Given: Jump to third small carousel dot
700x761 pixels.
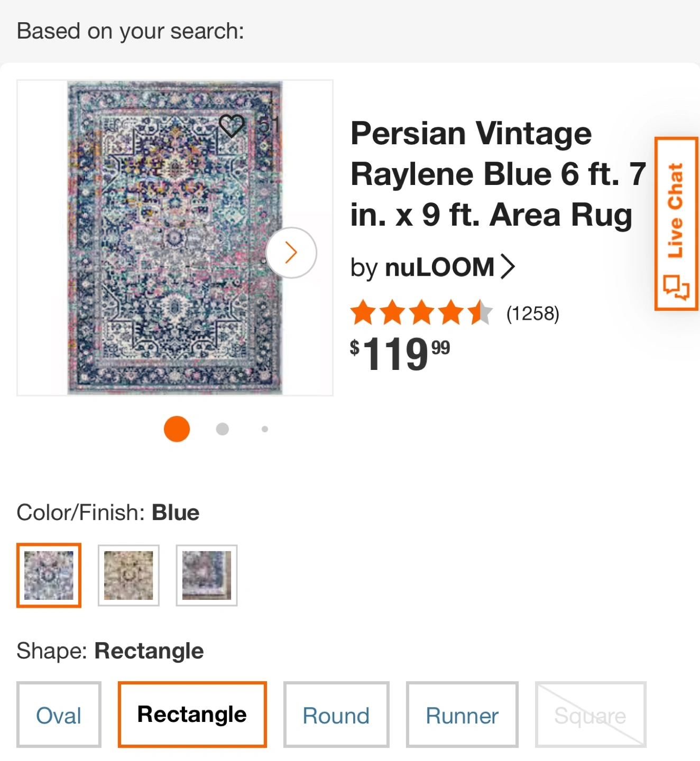Looking at the screenshot, I should [265, 429].
